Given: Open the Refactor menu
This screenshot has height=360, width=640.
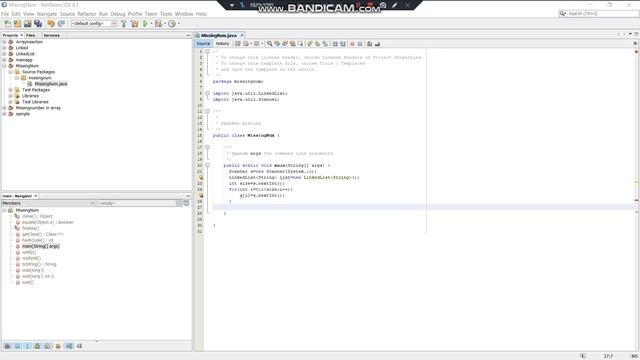Looking at the screenshot, I should [87, 14].
